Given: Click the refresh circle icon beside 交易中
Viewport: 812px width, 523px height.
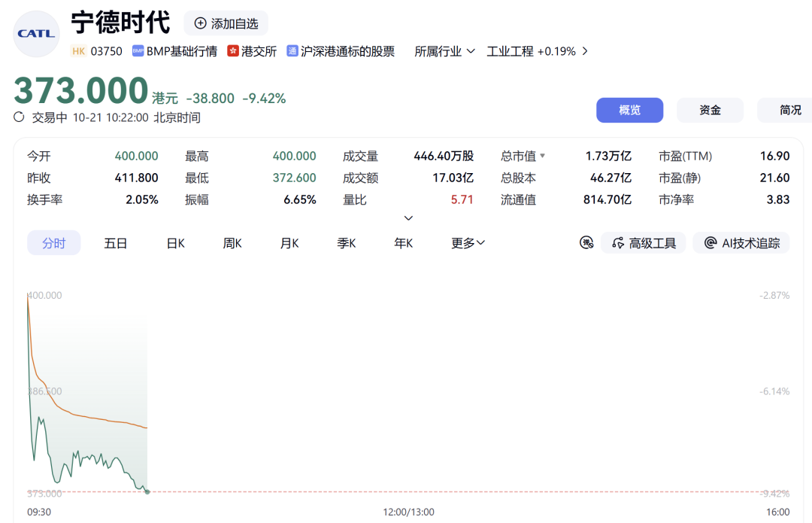Looking at the screenshot, I should pyautogui.click(x=19, y=117).
